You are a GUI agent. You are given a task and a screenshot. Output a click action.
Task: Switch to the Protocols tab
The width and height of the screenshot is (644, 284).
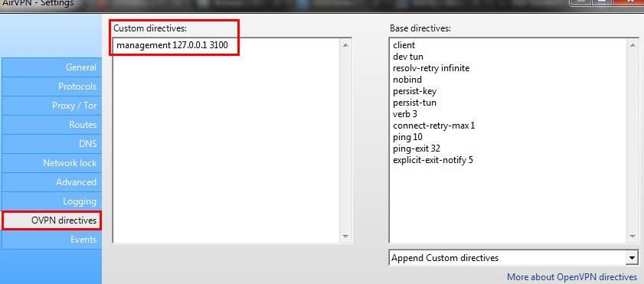[51, 87]
